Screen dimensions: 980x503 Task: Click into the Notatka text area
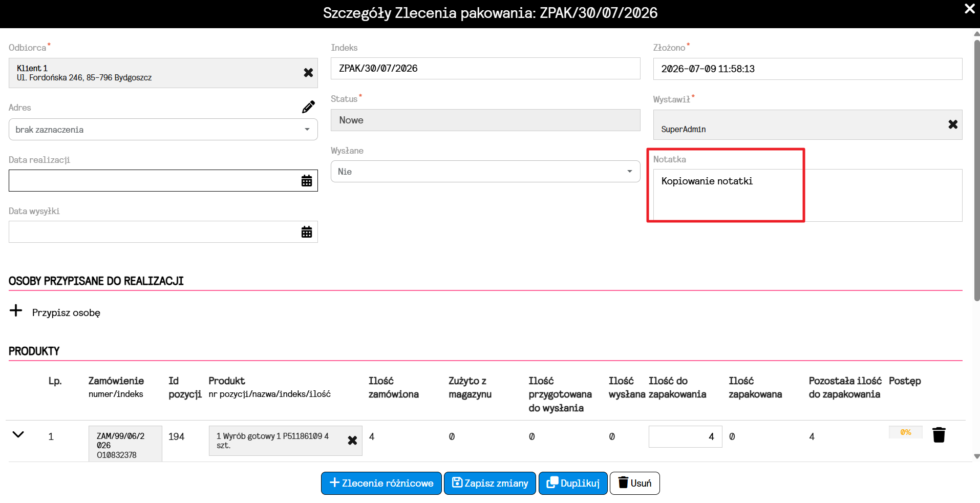click(x=808, y=195)
